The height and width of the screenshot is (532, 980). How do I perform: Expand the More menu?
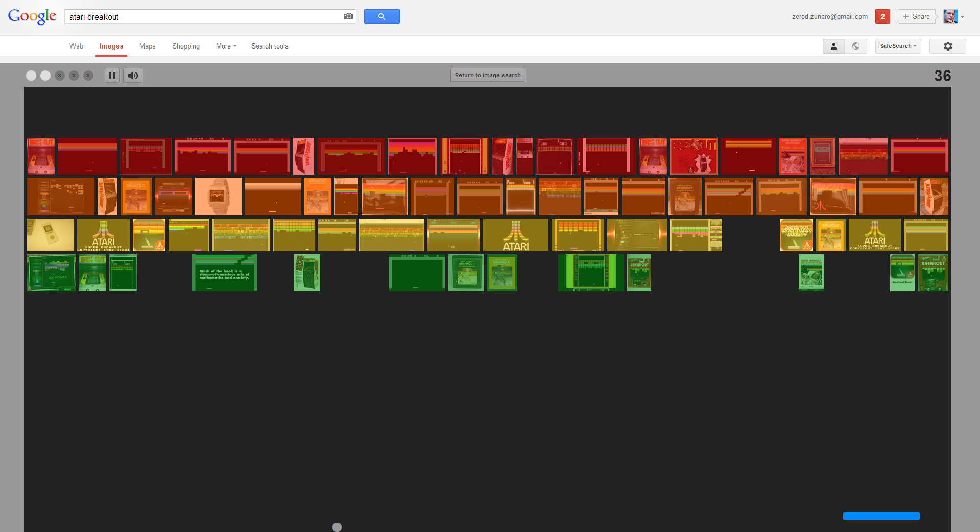226,46
